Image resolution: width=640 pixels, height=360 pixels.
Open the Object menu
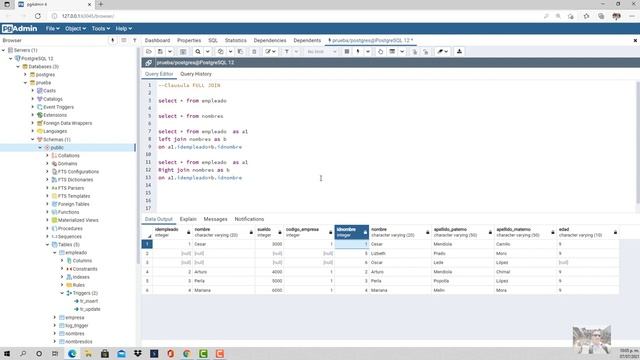click(x=76, y=29)
